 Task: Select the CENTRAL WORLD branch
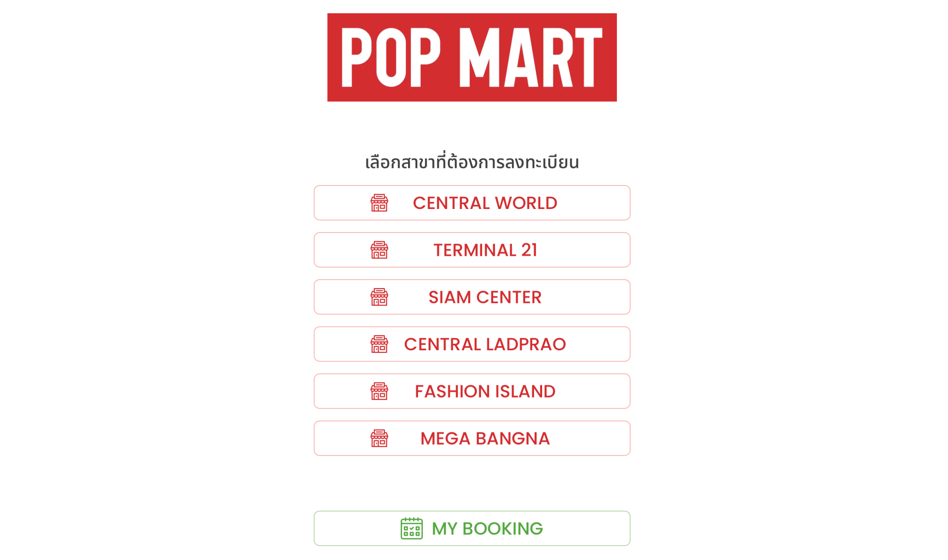(472, 203)
